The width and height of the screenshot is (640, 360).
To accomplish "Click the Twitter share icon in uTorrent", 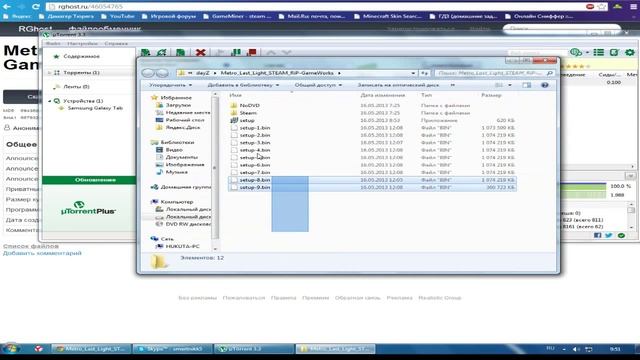I will [x=609, y=236].
